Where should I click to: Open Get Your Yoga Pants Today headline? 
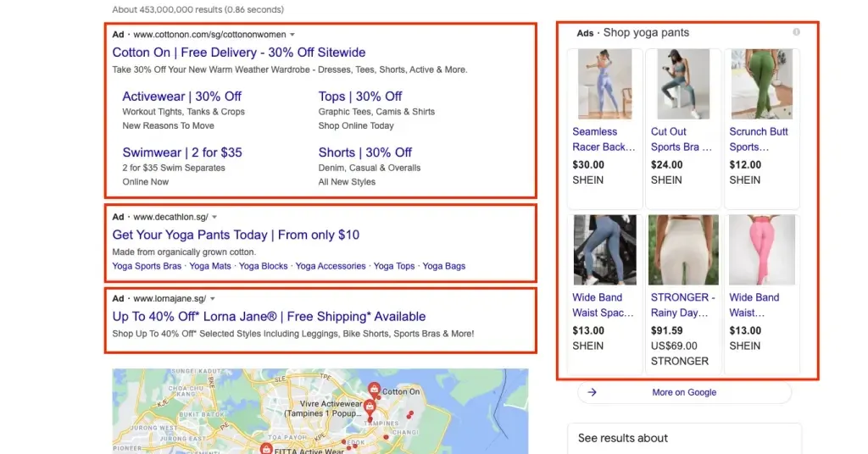(236, 235)
